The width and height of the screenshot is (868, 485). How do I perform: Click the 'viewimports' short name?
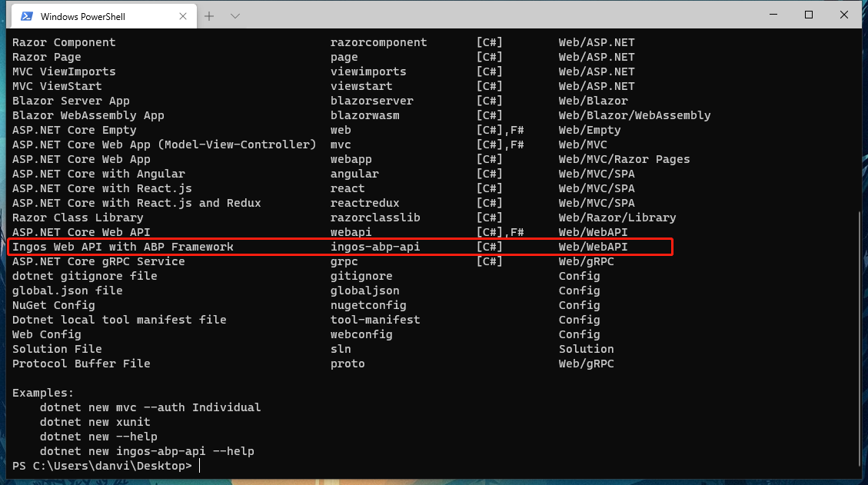coord(368,71)
